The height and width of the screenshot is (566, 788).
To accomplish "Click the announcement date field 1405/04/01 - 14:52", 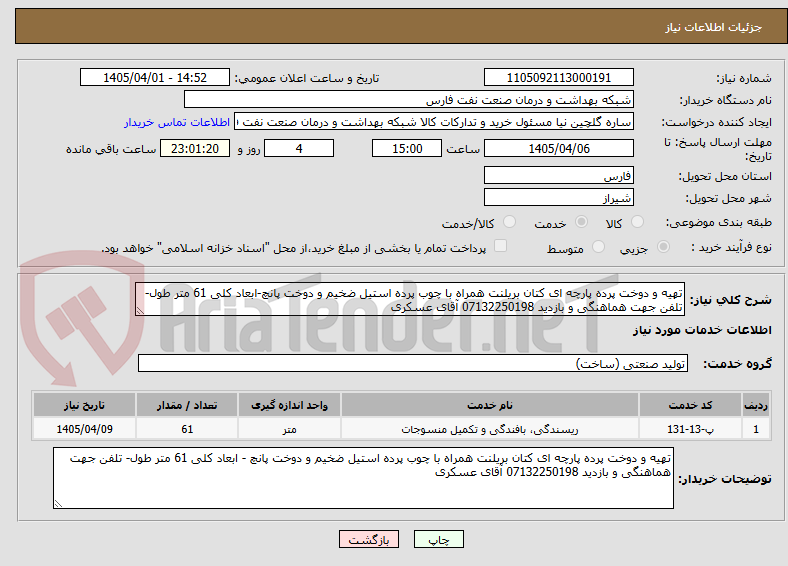I will pyautogui.click(x=155, y=77).
